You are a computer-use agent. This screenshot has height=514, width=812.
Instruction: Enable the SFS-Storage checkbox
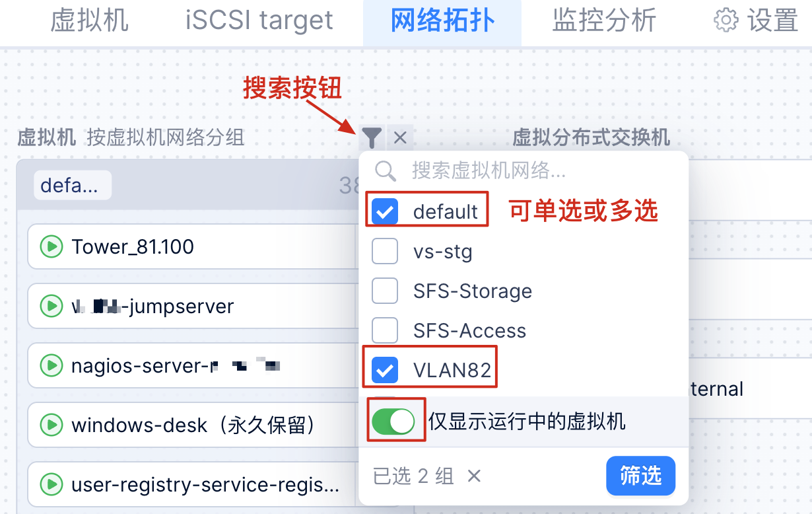click(386, 291)
